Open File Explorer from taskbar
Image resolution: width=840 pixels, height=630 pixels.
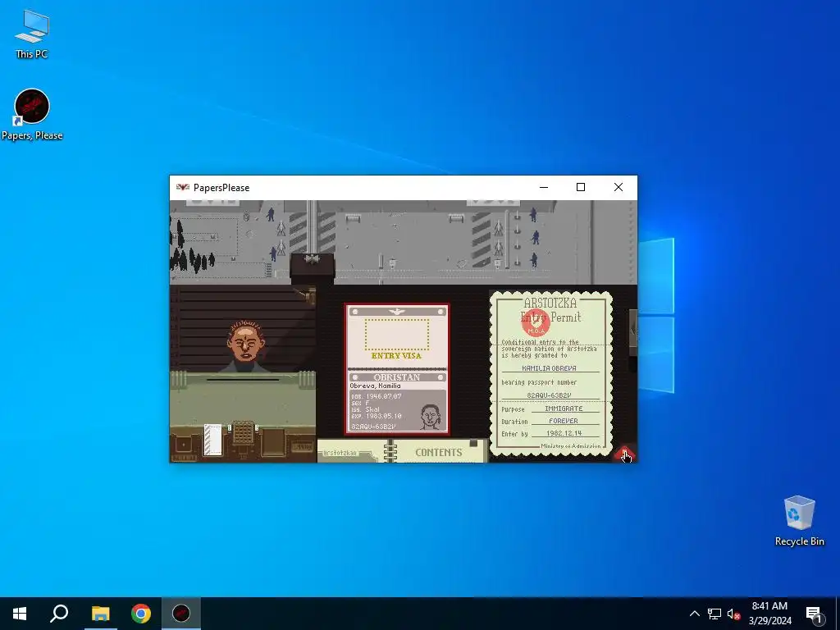[x=100, y=614]
